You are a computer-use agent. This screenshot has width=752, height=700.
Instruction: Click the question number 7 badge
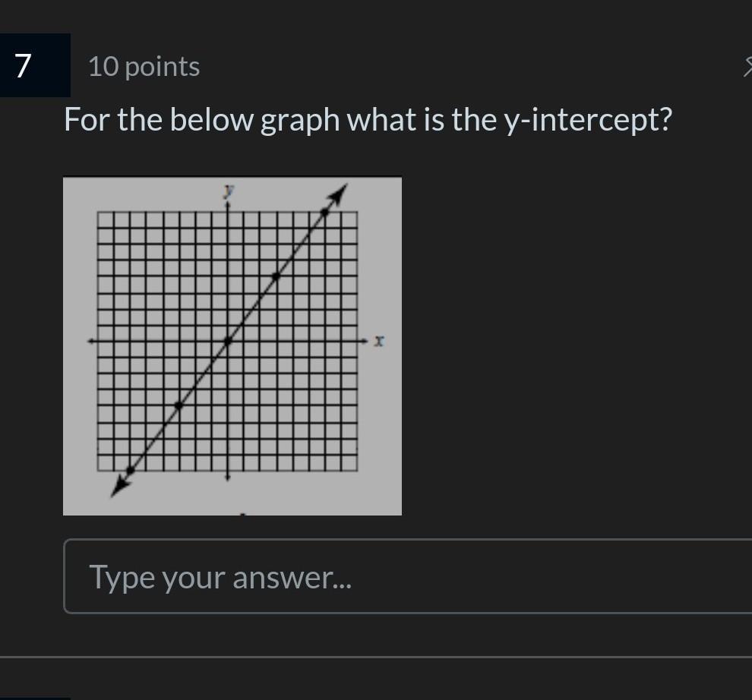(35, 65)
